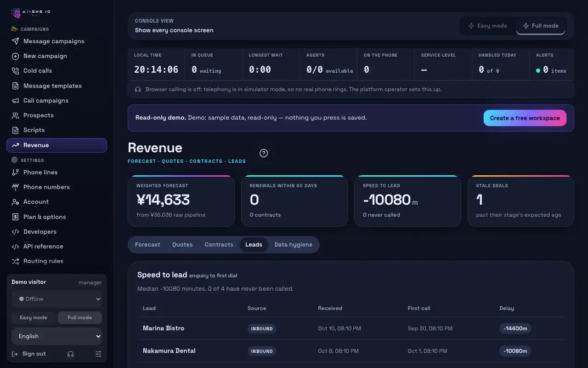Click the Call campaigns phone icon
This screenshot has width=588, height=368.
15,101
